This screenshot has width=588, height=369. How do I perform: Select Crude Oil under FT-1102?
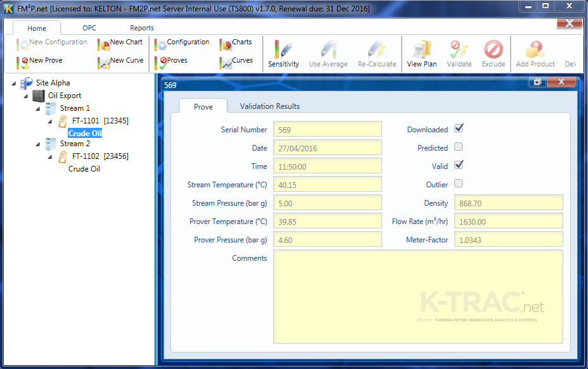click(x=84, y=169)
